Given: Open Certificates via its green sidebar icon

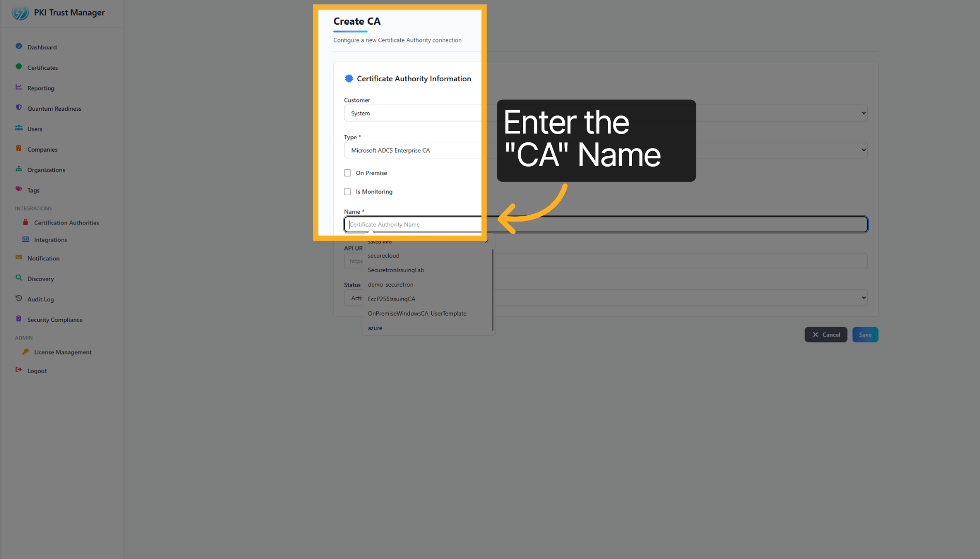Looking at the screenshot, I should [19, 67].
